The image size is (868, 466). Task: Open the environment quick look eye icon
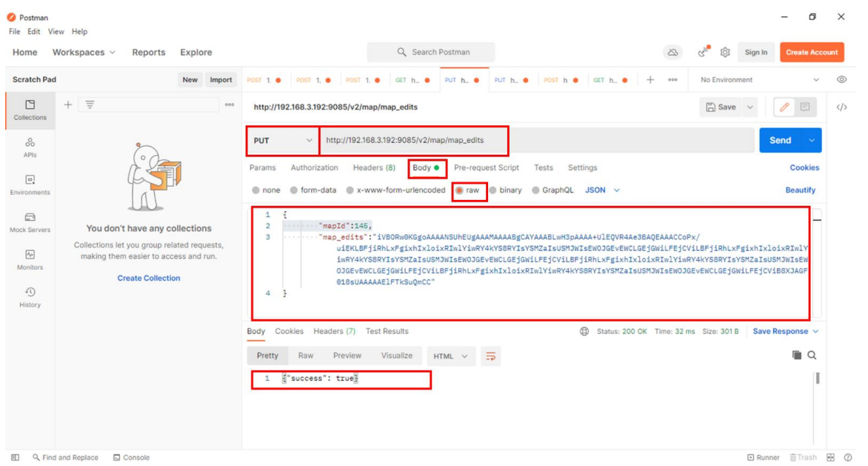pos(841,80)
